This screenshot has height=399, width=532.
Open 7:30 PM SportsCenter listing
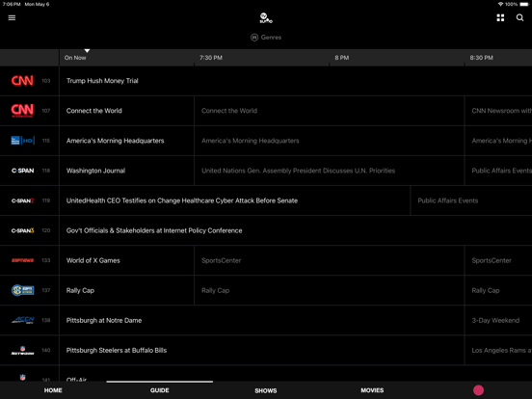click(329, 260)
